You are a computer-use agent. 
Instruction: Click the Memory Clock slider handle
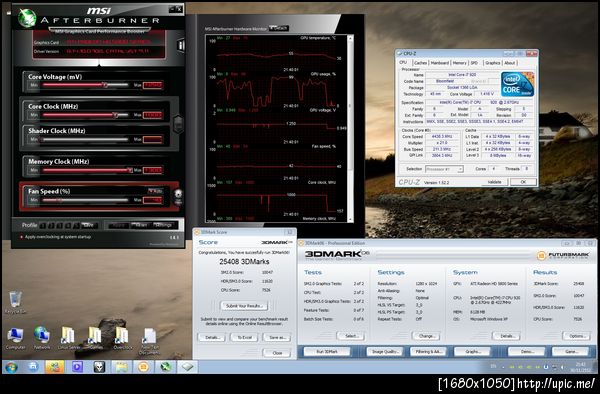pyautogui.click(x=130, y=170)
